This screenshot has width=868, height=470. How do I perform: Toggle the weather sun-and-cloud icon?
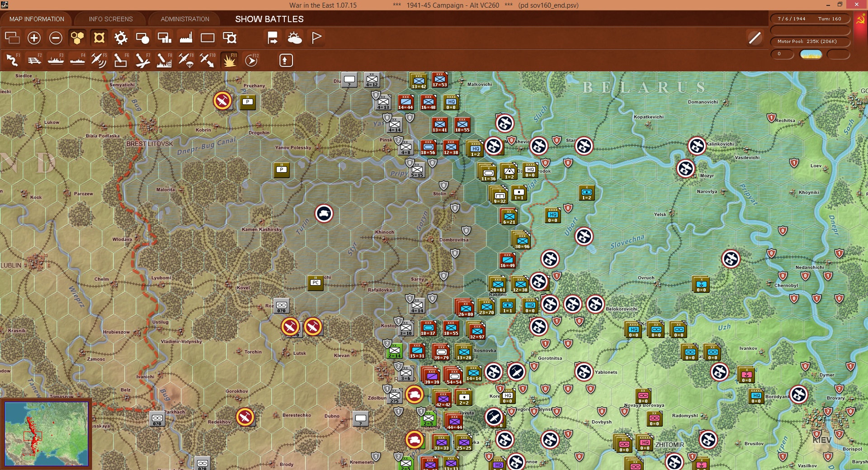coord(295,38)
